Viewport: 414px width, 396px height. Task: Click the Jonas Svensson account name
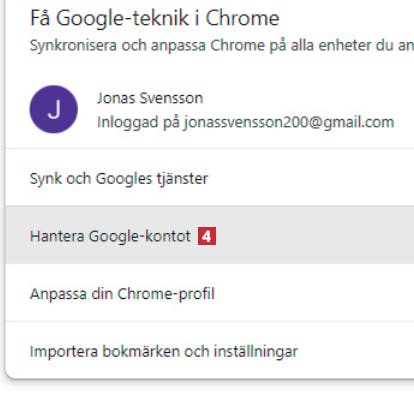pos(150,98)
